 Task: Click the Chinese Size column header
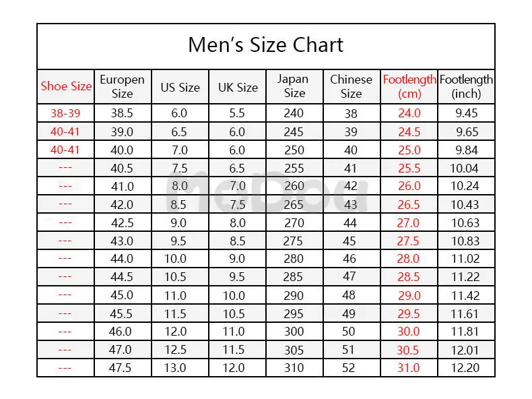click(352, 86)
